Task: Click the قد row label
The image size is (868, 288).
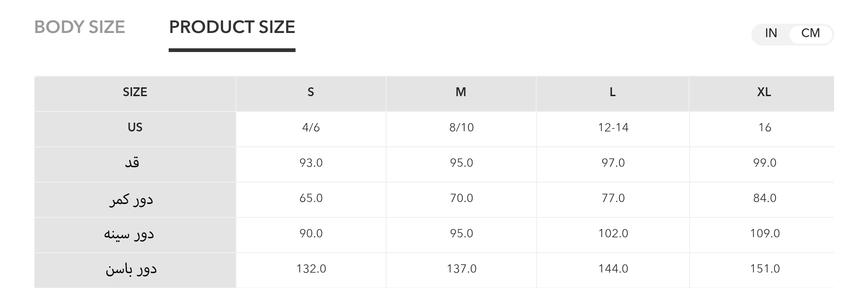Action: click(x=132, y=163)
